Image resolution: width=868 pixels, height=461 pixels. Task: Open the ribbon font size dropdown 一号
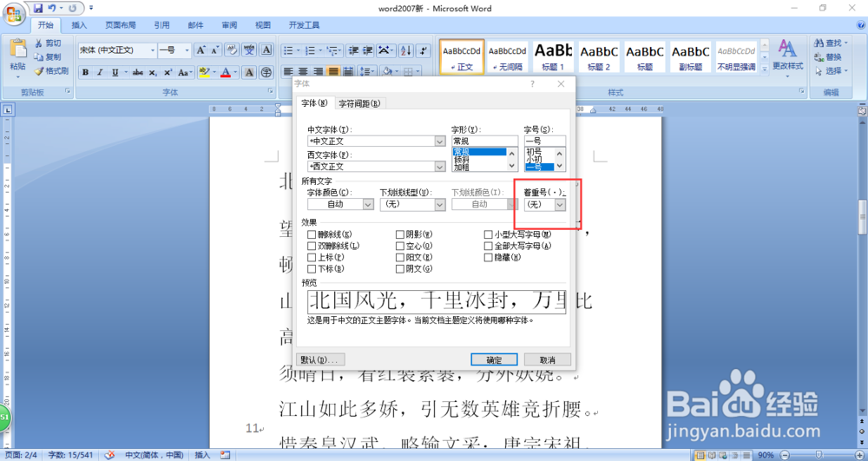187,50
